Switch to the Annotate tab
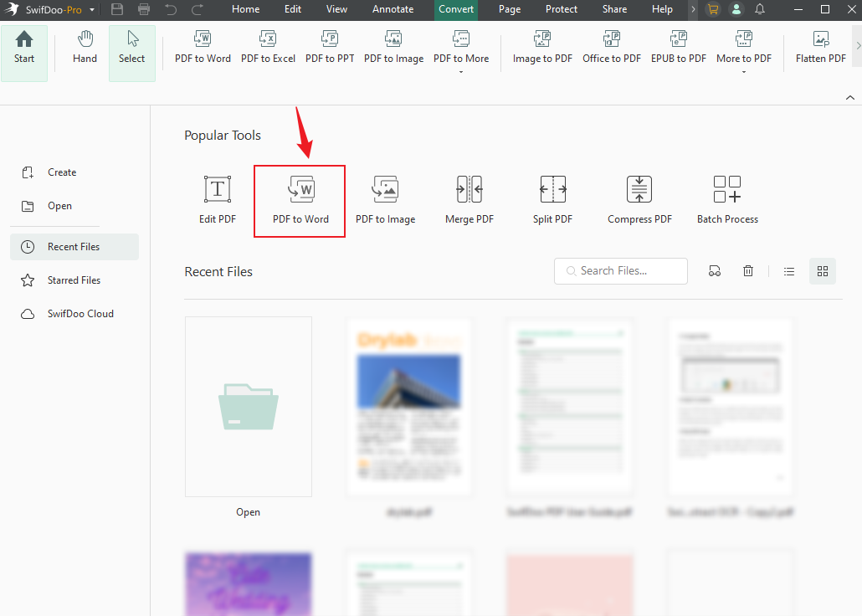Image resolution: width=862 pixels, height=616 pixels. 393,9
